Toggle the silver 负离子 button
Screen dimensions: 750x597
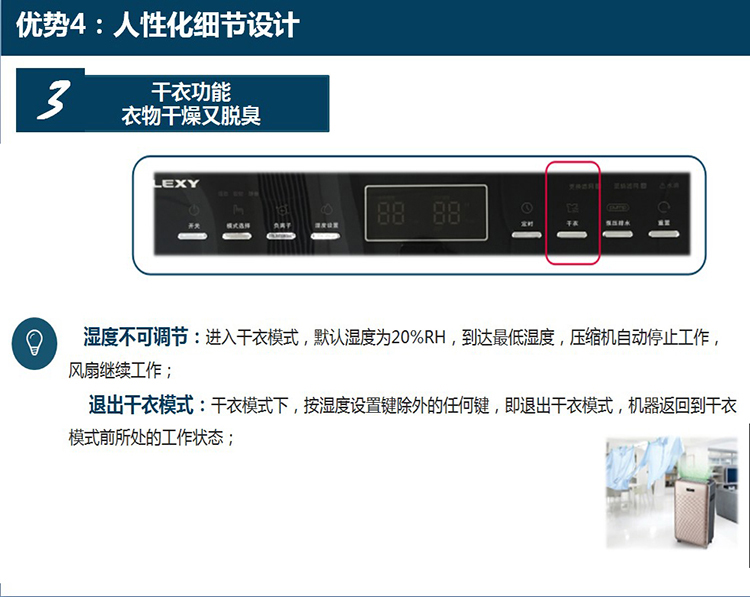tap(281, 236)
